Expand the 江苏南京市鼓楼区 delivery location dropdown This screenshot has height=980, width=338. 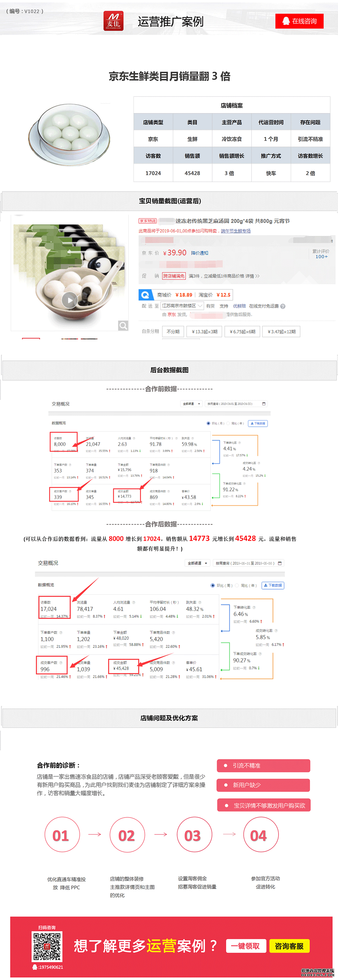point(182,306)
